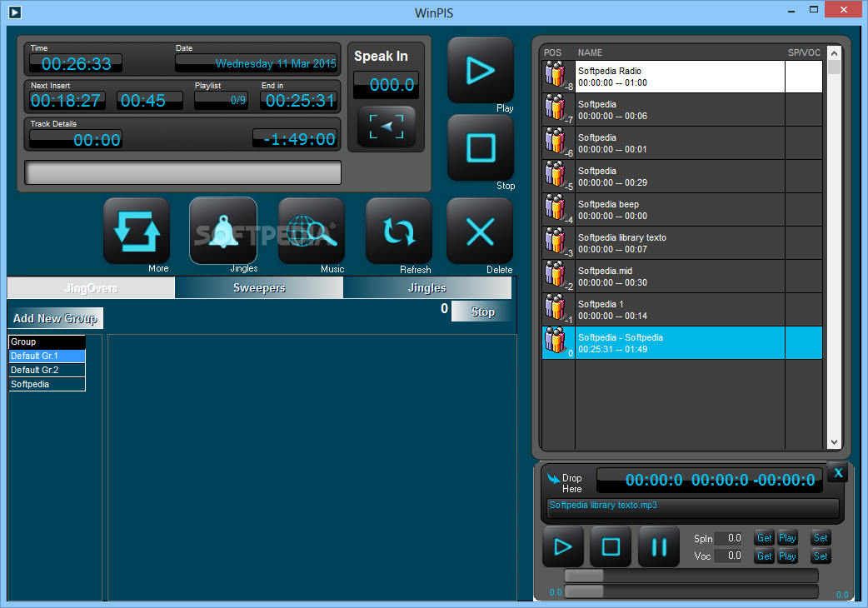The image size is (868, 608).
Task: Select Softpedia 1 playlist row
Action: (682, 309)
